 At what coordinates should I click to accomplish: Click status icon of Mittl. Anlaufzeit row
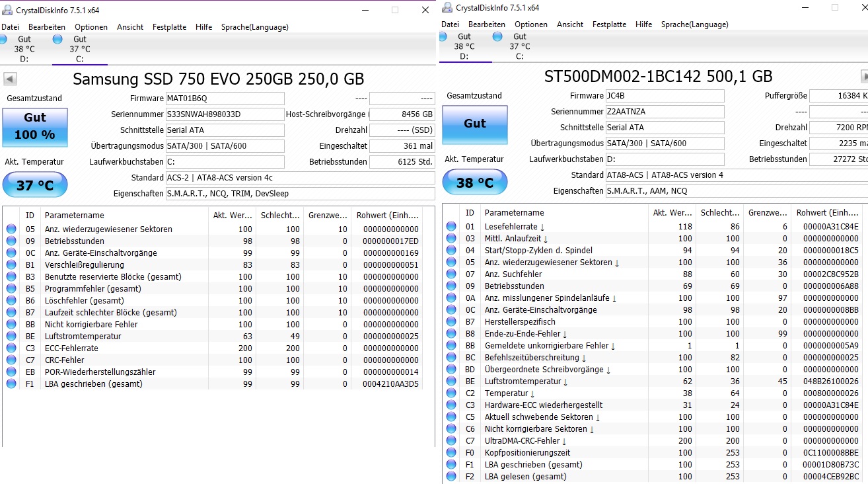click(x=451, y=239)
